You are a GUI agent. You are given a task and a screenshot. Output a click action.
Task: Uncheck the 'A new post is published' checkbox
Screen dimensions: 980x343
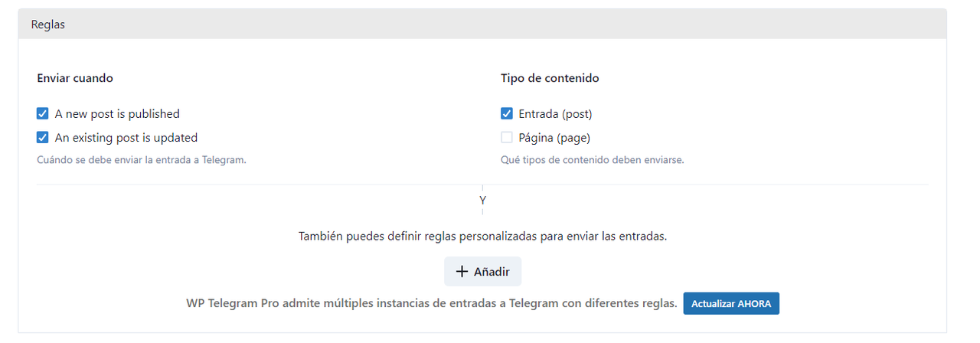[43, 114]
